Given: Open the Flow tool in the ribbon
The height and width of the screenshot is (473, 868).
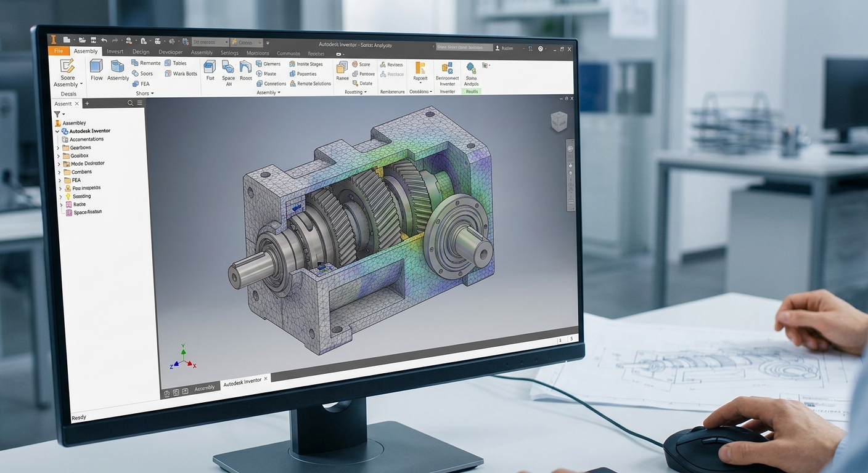Looking at the screenshot, I should (96, 70).
